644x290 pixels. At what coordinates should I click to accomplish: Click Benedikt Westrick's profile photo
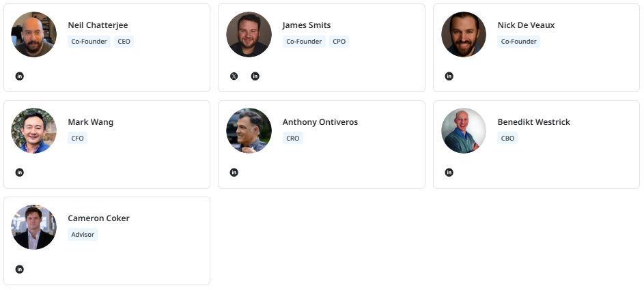coord(464,130)
